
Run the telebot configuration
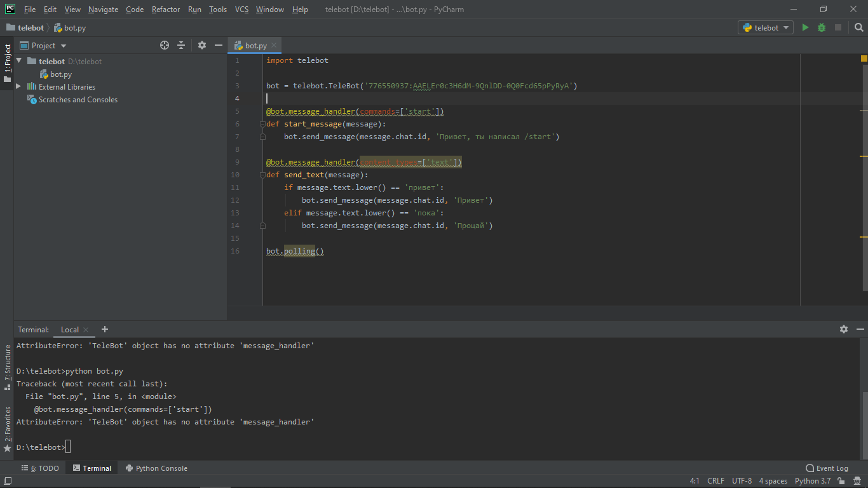805,27
